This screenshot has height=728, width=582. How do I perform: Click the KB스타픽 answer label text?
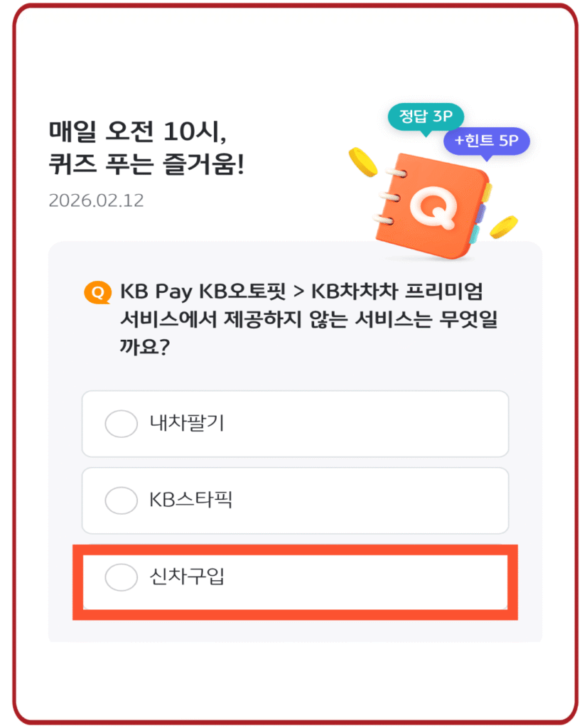click(x=190, y=500)
